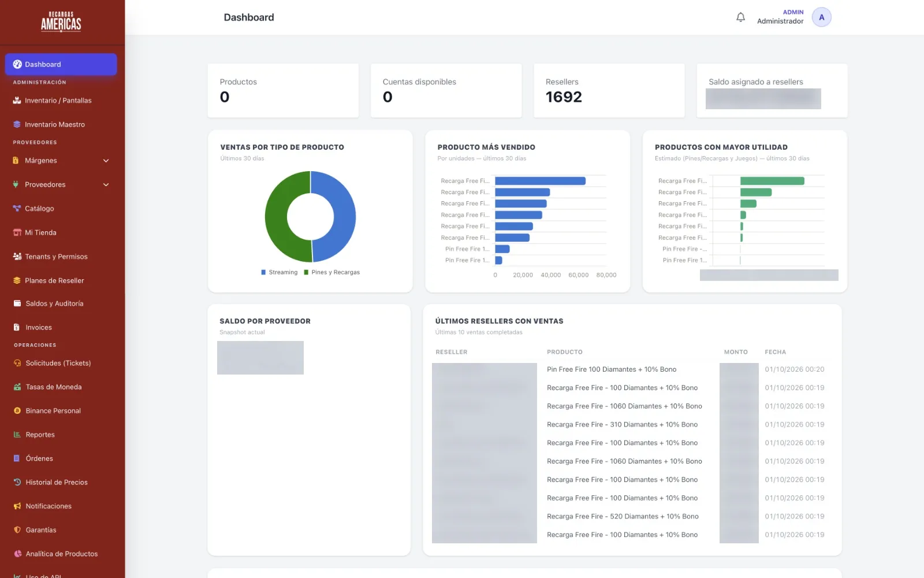Click the Binance Personal coin icon
Image resolution: width=924 pixels, height=578 pixels.
[x=17, y=411]
